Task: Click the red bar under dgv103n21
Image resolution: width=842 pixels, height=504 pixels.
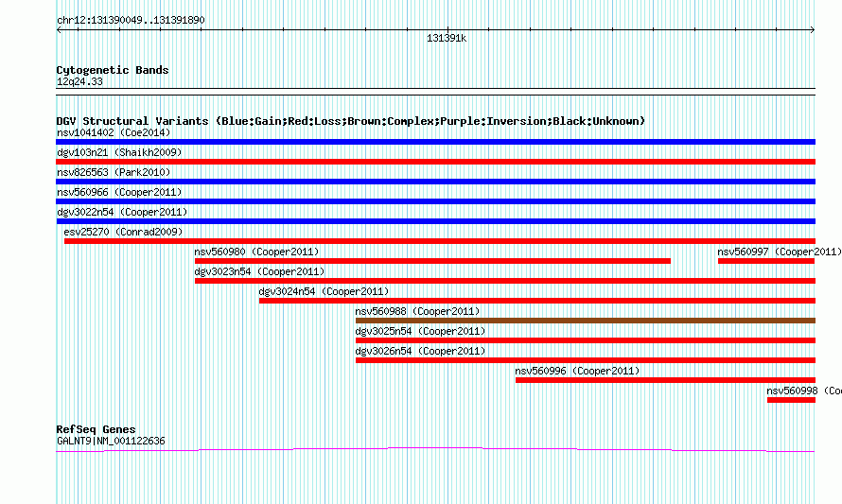Action: pos(435,162)
